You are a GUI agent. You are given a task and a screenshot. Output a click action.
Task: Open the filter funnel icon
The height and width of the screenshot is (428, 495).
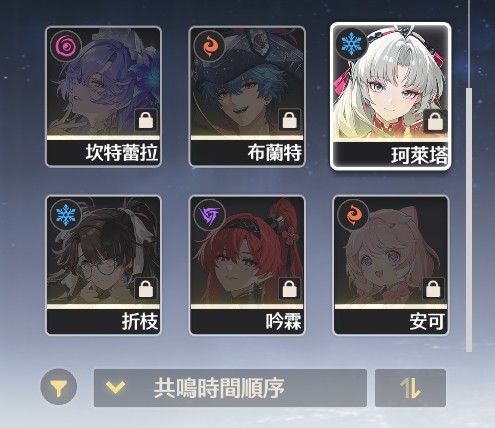click(59, 387)
